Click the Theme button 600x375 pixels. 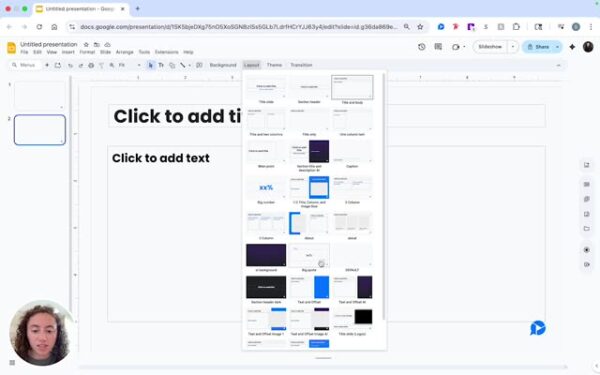tap(274, 65)
